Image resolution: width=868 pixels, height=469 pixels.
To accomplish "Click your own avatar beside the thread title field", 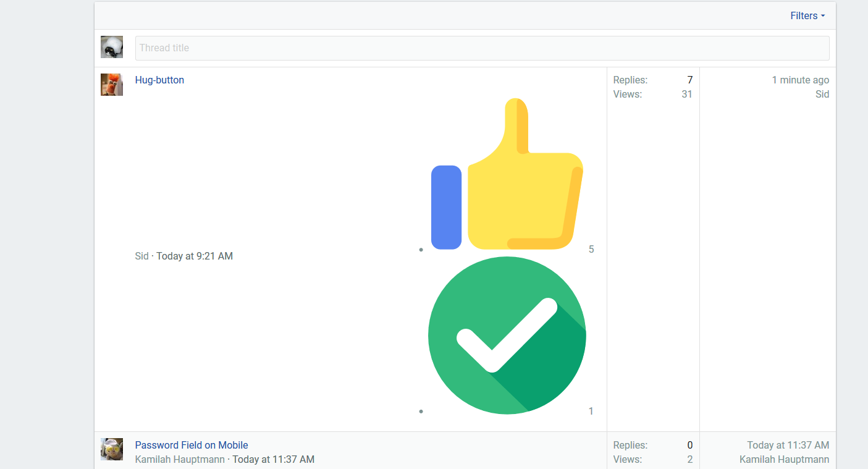I will tap(112, 47).
